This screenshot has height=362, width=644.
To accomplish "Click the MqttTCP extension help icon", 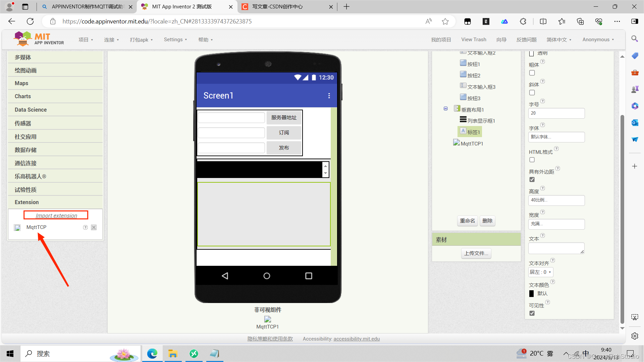I will coord(85,227).
